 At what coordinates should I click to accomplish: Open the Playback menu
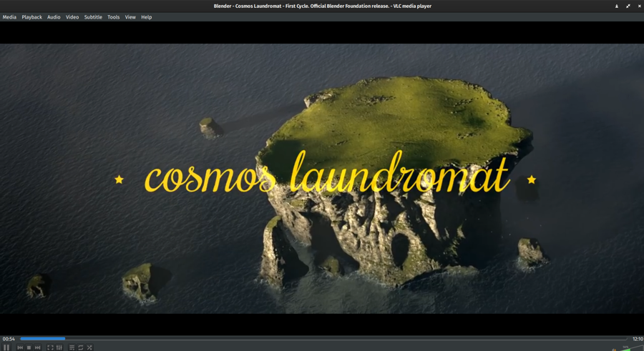point(31,17)
